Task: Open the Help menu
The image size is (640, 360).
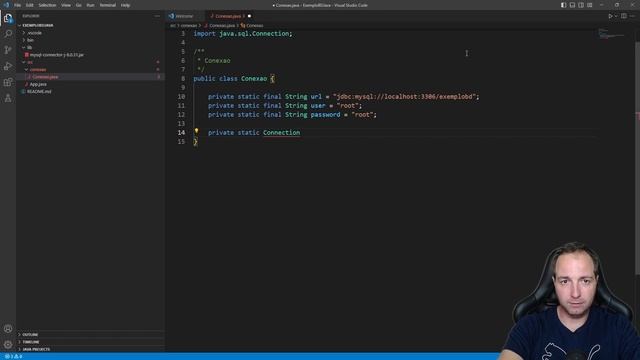Action: pyautogui.click(x=125, y=5)
